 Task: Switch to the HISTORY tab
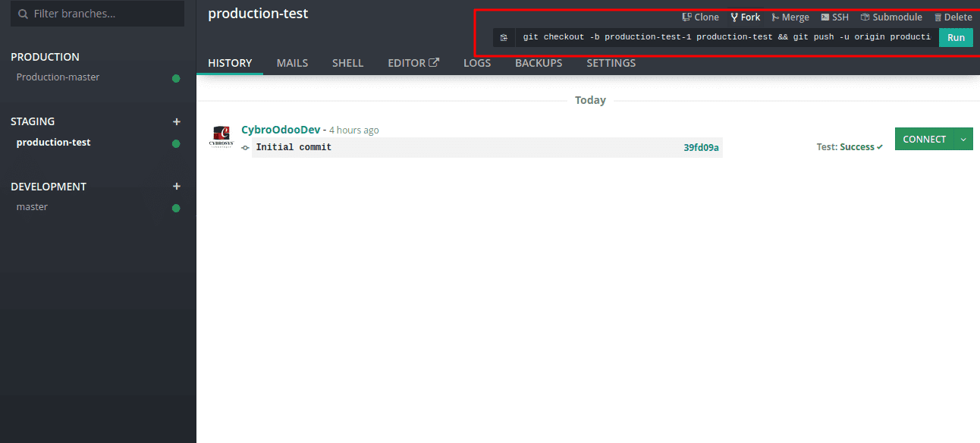[x=230, y=63]
